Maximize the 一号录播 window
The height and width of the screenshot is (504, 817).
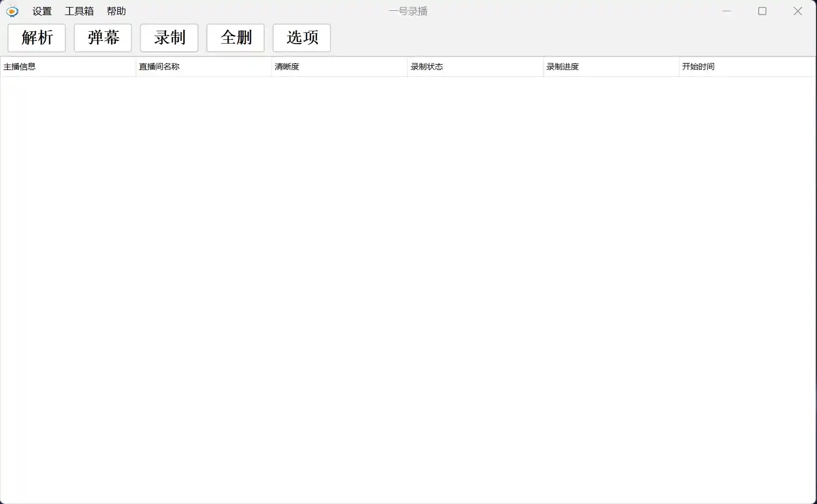click(x=762, y=11)
